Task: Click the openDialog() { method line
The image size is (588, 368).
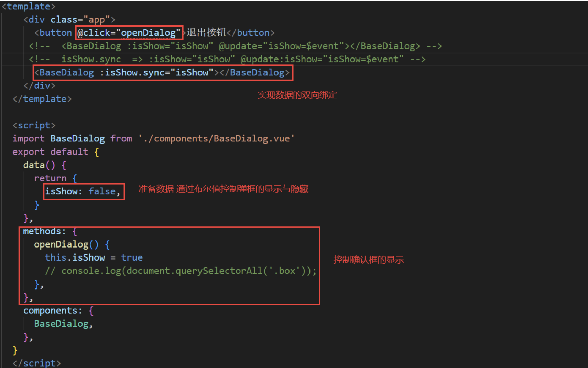Action: pos(72,244)
